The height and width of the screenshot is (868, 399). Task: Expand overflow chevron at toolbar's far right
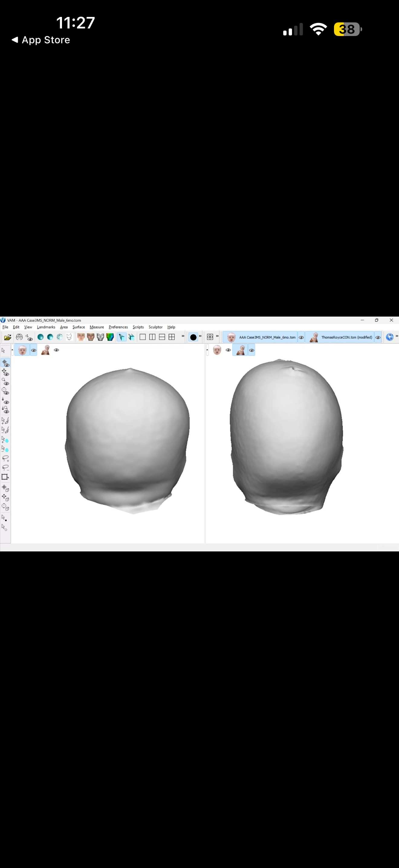(x=397, y=336)
